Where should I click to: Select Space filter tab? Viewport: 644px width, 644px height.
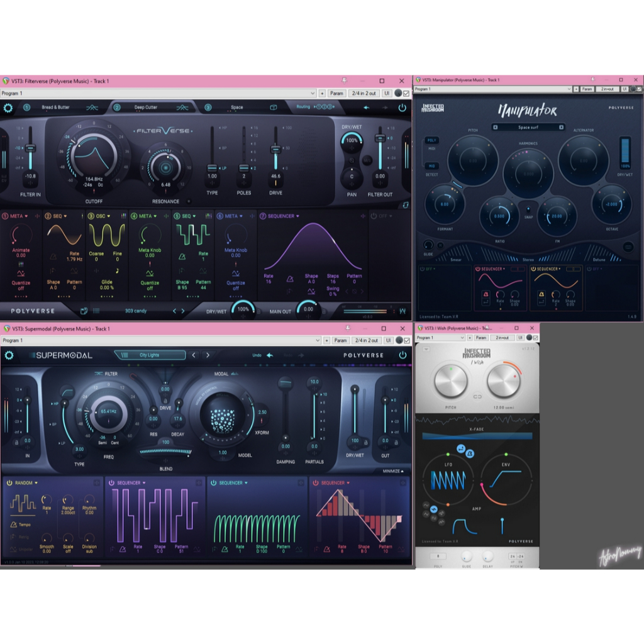237,108
